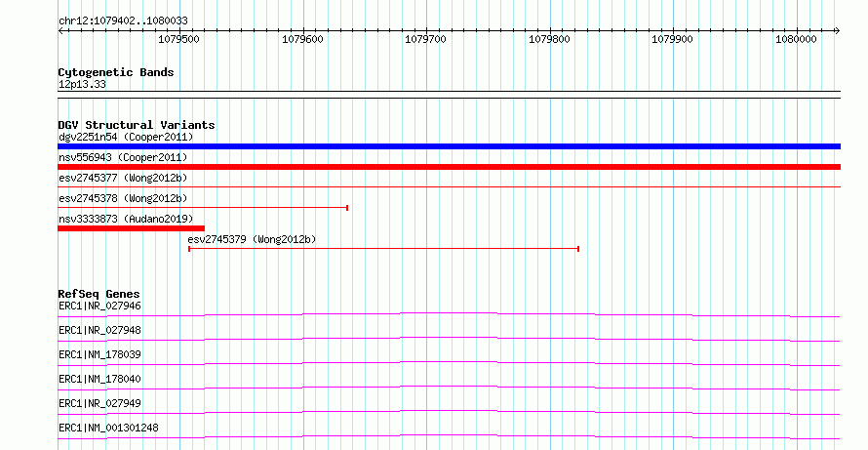The image size is (868, 450).
Task: Open variant esv2745378 (Wong2012b) label
Action: tap(123, 198)
